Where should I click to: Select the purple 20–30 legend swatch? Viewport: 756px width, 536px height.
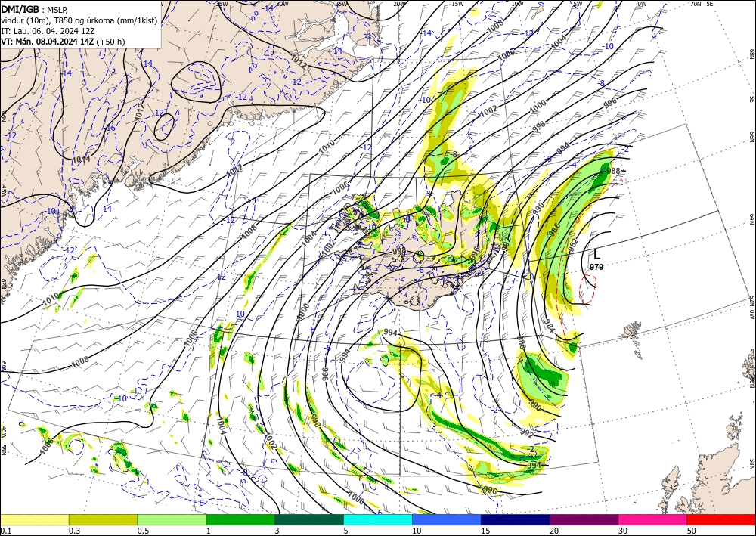point(584,519)
